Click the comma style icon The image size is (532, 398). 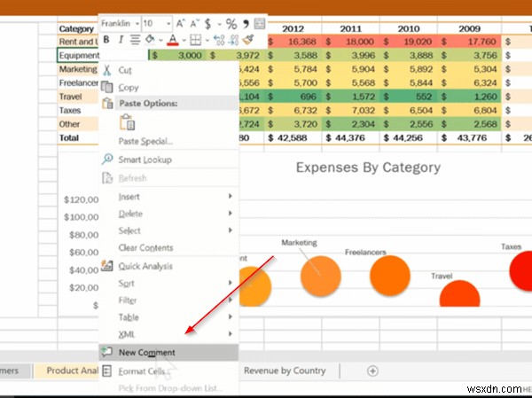click(245, 23)
